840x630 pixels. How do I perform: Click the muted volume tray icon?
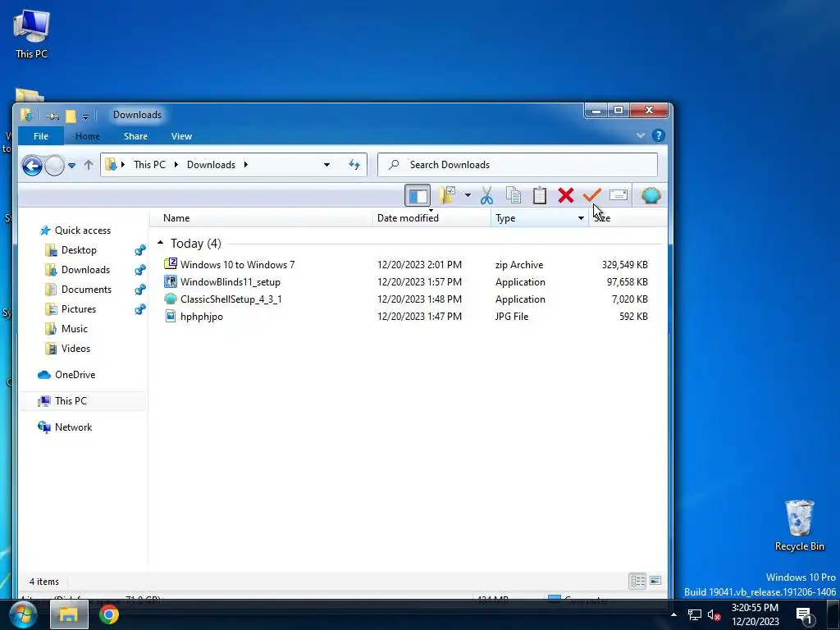(714, 615)
